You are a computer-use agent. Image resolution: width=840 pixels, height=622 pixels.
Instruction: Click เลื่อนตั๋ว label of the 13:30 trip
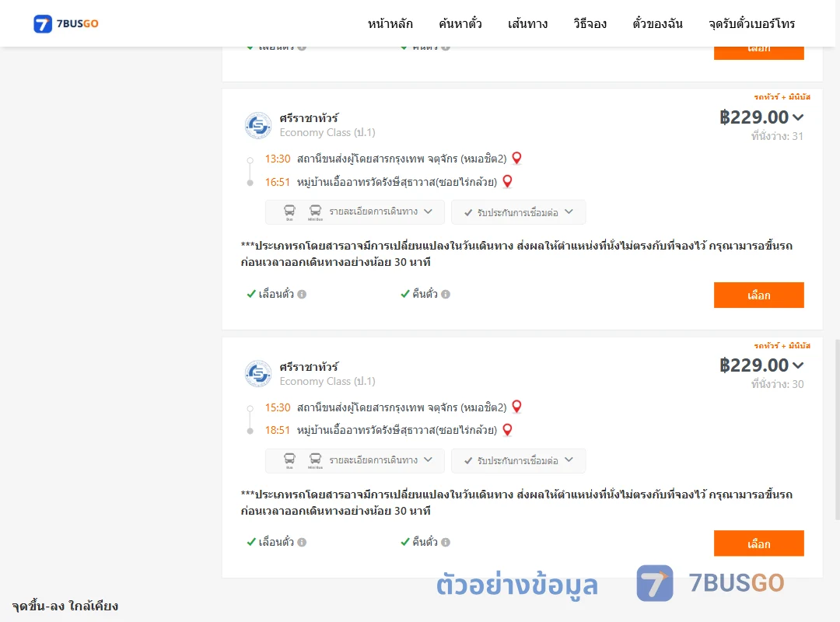(276, 294)
